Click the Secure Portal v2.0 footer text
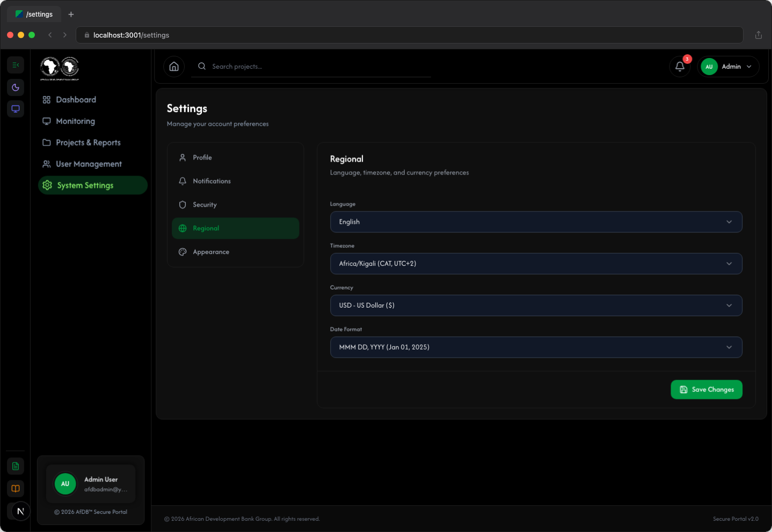The image size is (772, 532). pos(735,519)
